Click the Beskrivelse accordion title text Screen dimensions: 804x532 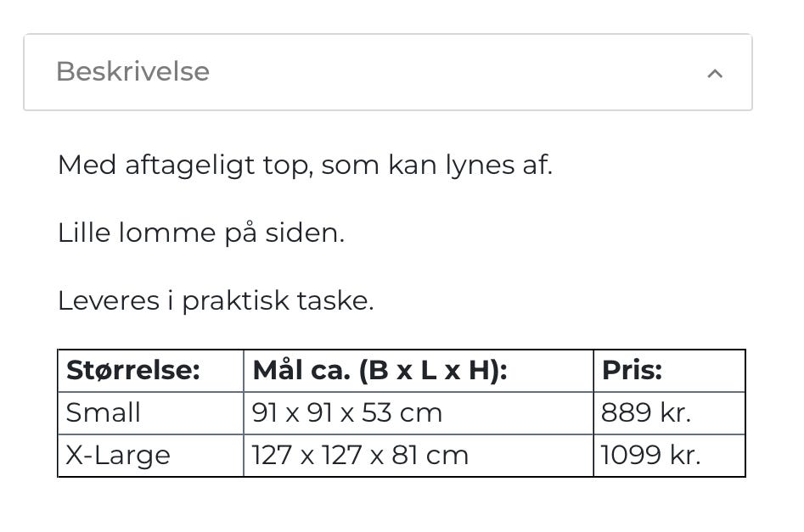(x=132, y=71)
